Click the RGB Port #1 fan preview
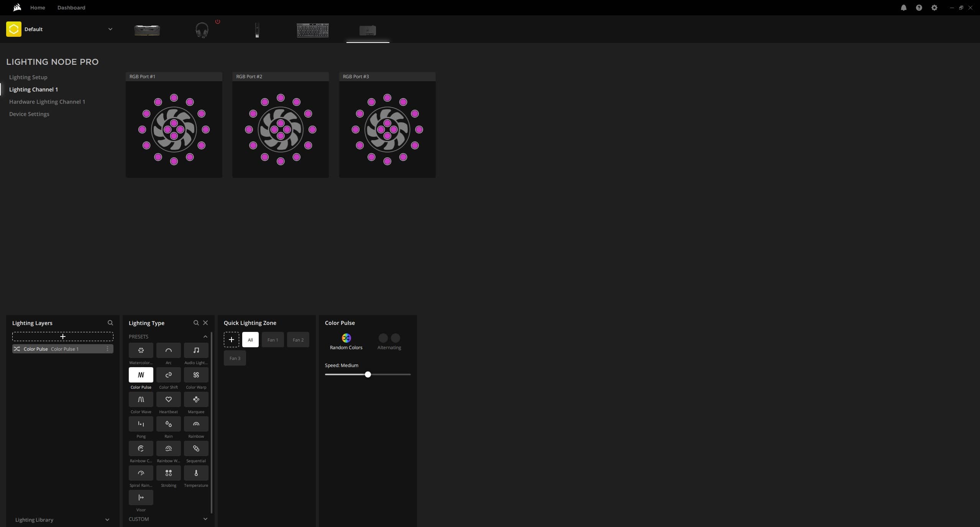 [x=174, y=130]
